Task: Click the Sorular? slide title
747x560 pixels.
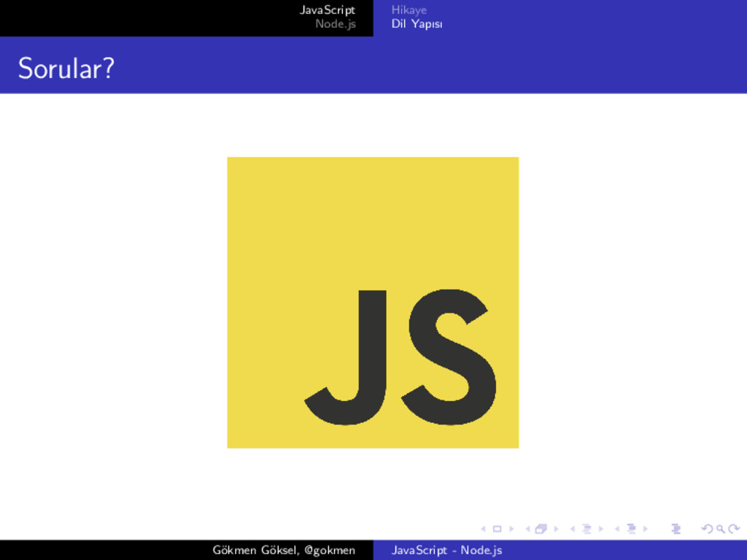Action: pos(66,68)
